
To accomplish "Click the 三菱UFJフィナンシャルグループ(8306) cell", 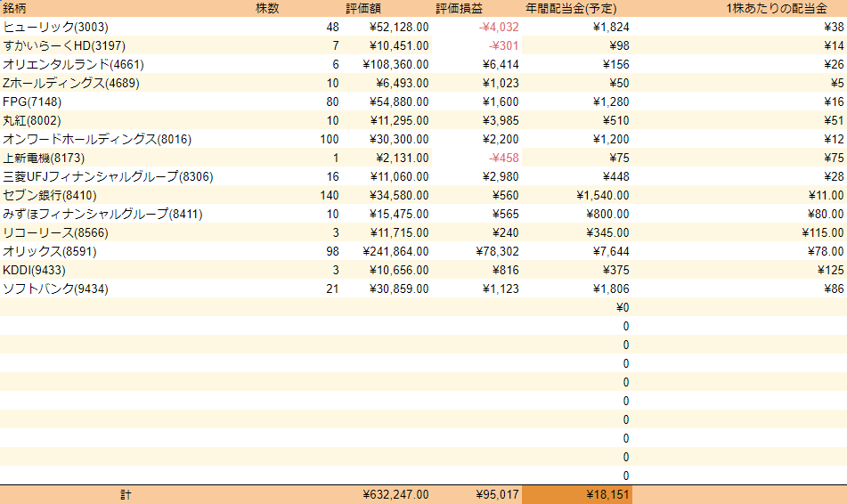I will [x=108, y=176].
